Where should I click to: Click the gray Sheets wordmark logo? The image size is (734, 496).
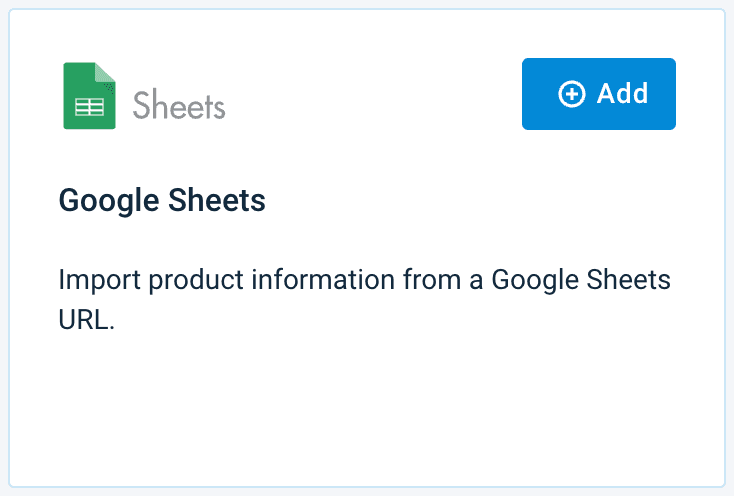179,105
